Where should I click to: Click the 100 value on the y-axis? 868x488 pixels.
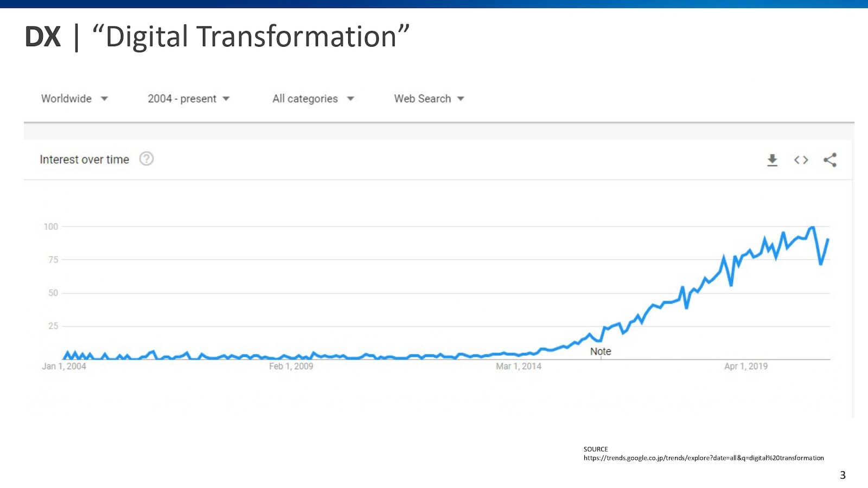tap(52, 227)
